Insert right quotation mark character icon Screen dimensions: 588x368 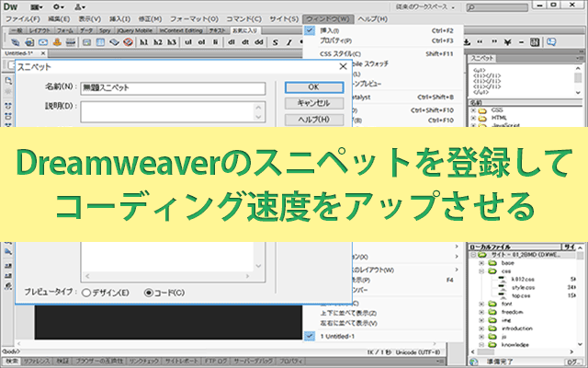pyautogui.click(x=494, y=42)
